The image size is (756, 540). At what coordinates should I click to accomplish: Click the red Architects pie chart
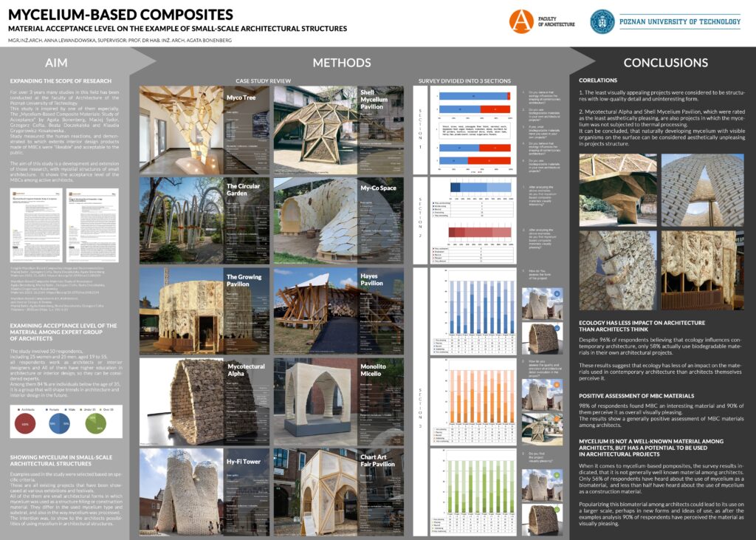25,423
